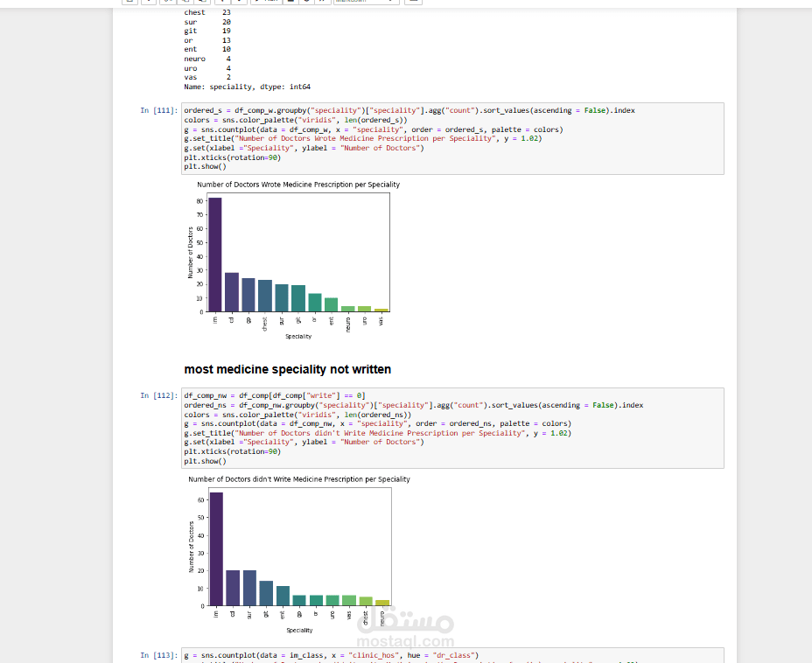The image size is (812, 663).
Task: Click chart title 'Number of Doctors Wrote Medicine Prescription per Speciality'
Action: click(x=298, y=185)
